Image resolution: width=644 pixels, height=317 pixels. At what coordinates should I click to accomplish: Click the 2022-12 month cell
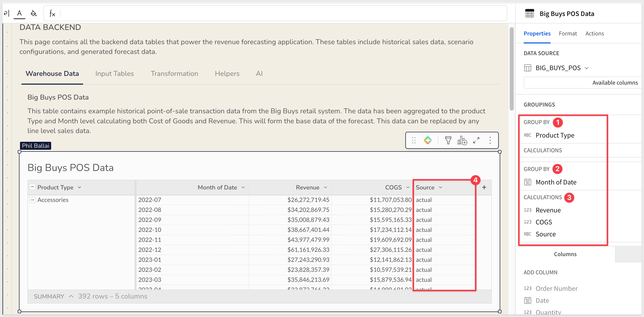(193, 250)
